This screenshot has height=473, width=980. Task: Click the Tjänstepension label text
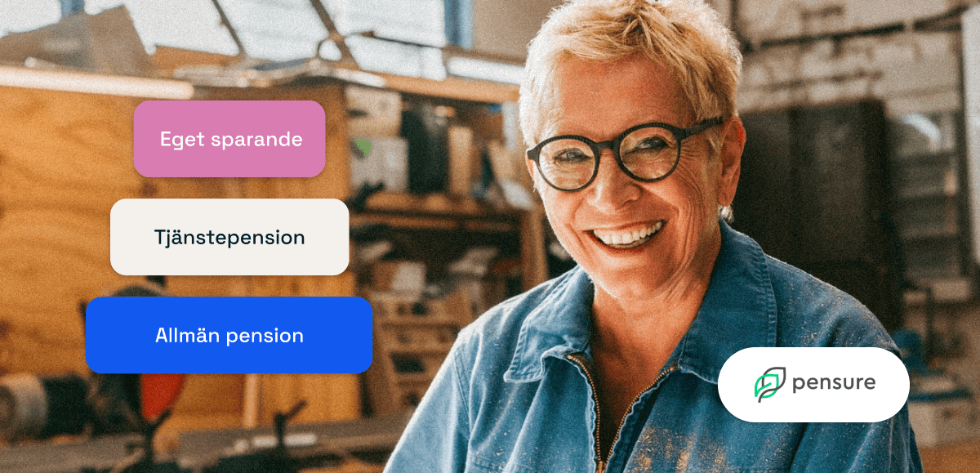point(229,238)
